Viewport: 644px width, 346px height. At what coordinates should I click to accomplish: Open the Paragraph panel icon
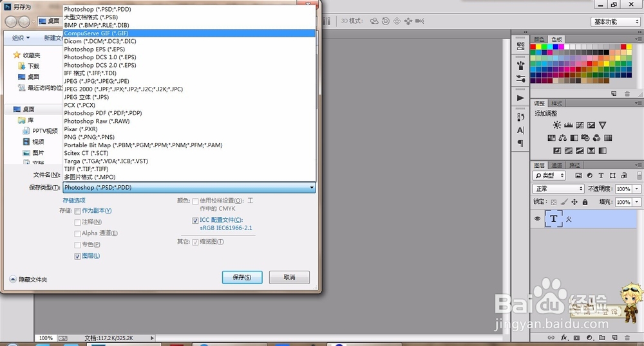520,143
